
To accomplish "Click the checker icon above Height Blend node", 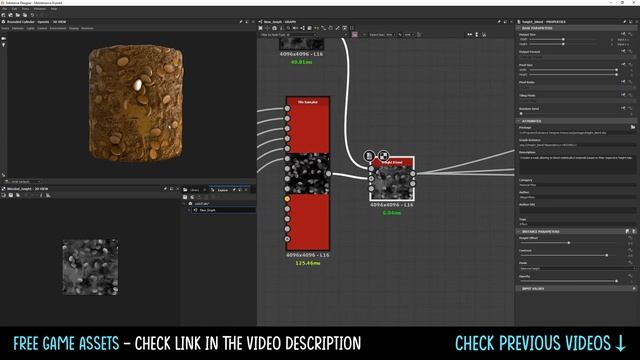I will [x=383, y=156].
